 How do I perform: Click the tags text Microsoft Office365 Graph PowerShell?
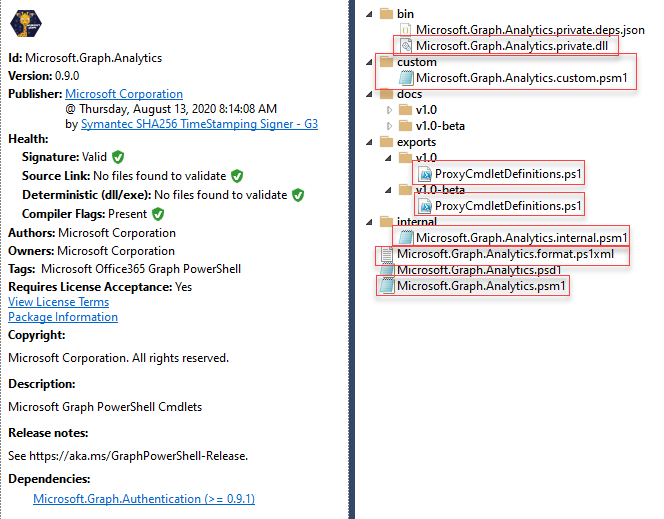click(141, 269)
